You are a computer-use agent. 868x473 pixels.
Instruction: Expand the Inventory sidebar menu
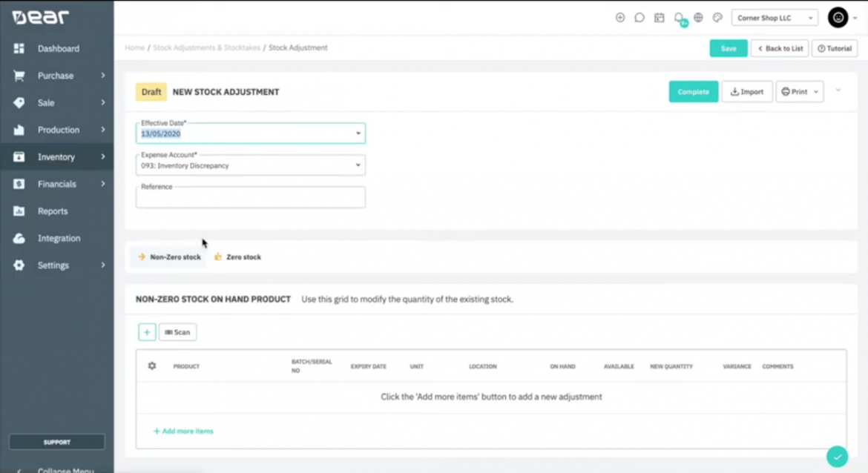coord(57,157)
